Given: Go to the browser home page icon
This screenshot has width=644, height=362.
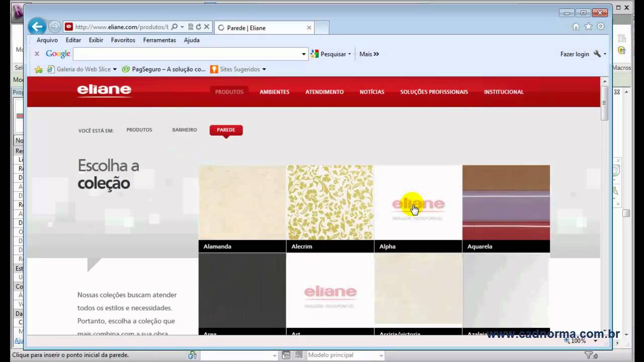Looking at the screenshot, I should pyautogui.click(x=576, y=27).
